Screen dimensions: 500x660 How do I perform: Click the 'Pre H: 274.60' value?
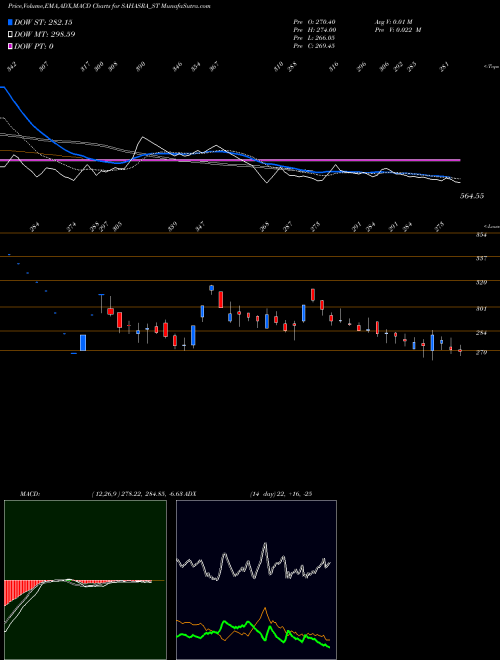coord(314,30)
